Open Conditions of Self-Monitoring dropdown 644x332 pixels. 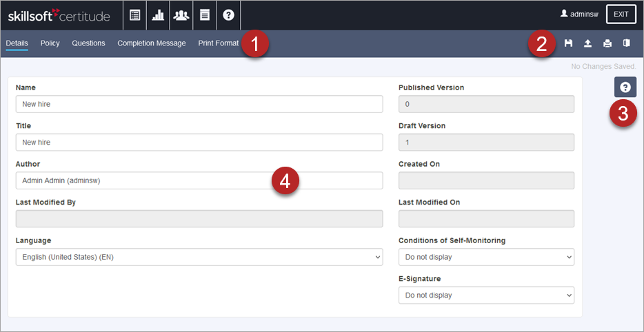tap(486, 257)
